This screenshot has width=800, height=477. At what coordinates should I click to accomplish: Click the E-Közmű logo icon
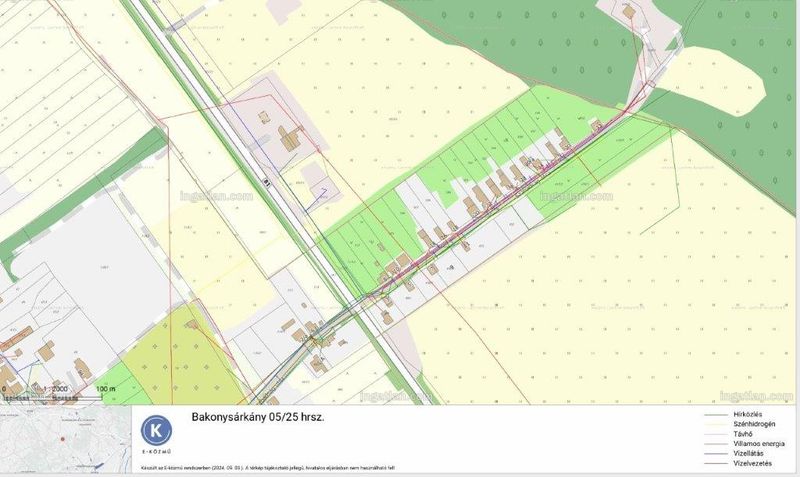(156, 431)
